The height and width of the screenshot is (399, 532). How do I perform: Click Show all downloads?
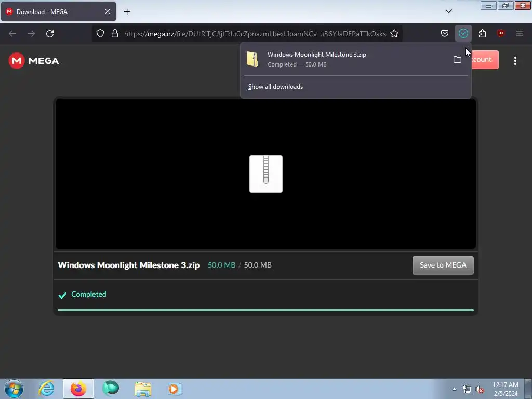(x=275, y=87)
